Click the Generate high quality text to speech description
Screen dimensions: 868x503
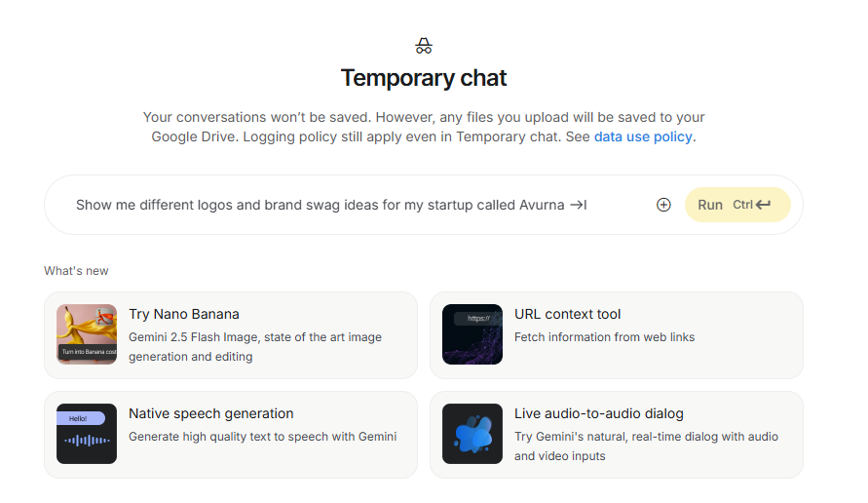[262, 437]
